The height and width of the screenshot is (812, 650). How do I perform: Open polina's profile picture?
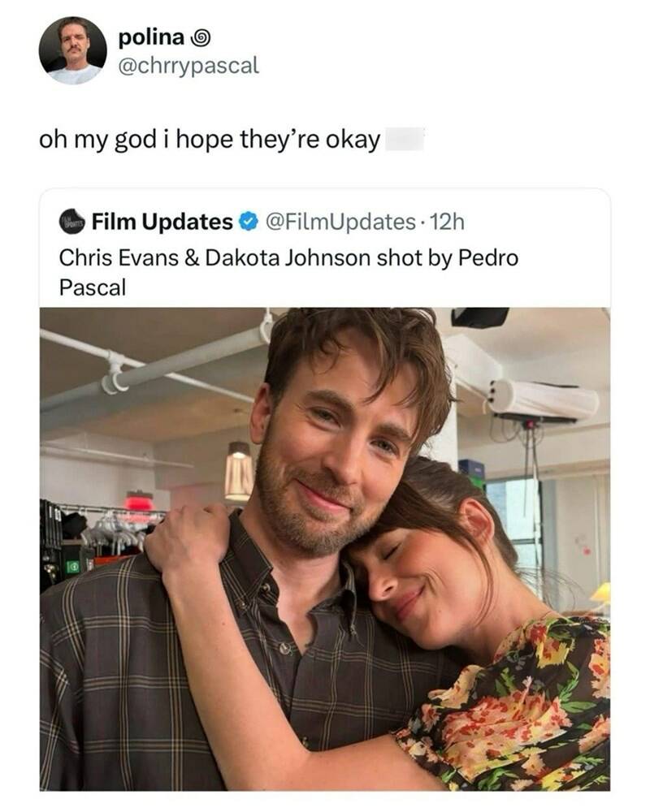[x=72, y=50]
